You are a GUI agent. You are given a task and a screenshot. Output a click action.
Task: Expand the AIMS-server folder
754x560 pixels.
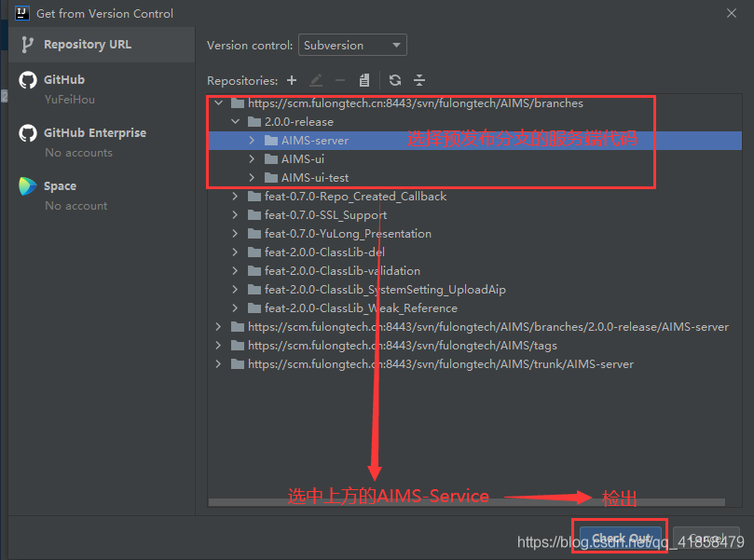(x=252, y=141)
